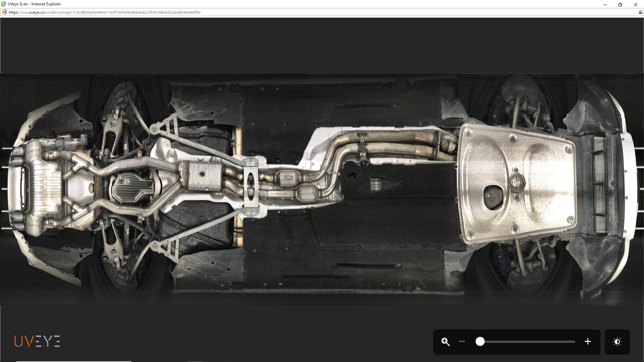This screenshot has height=362, width=644.
Task: Click the finned oil pan in the scan
Action: click(x=131, y=188)
